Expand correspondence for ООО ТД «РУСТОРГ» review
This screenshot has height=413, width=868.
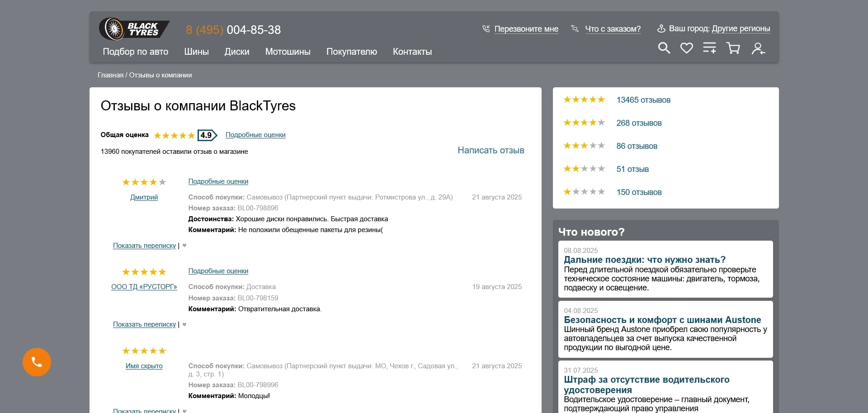coord(144,324)
